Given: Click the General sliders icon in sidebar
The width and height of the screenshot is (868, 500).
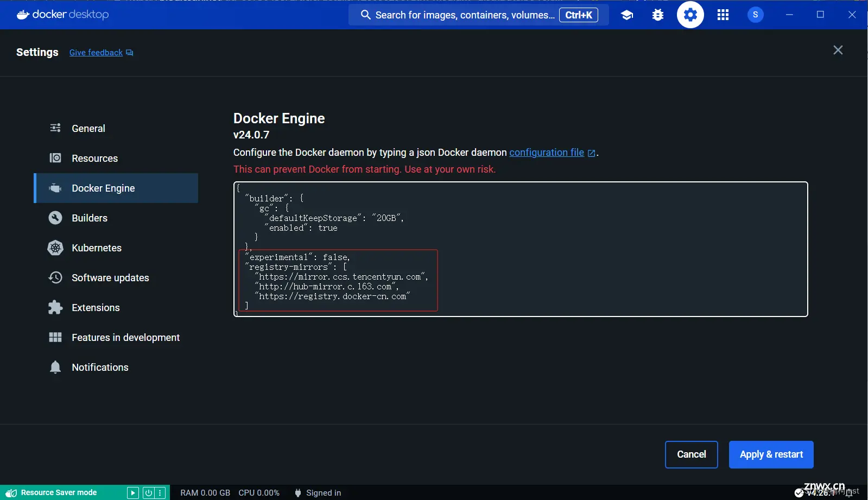Looking at the screenshot, I should (x=55, y=128).
